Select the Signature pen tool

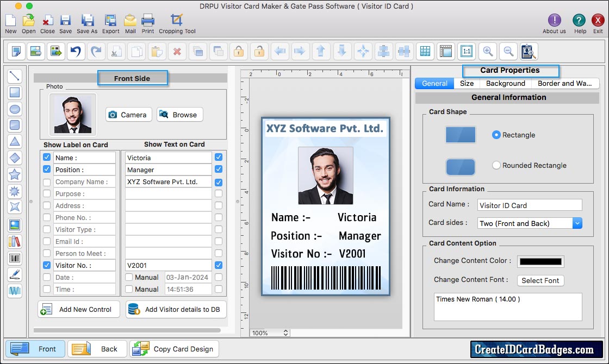click(x=15, y=274)
